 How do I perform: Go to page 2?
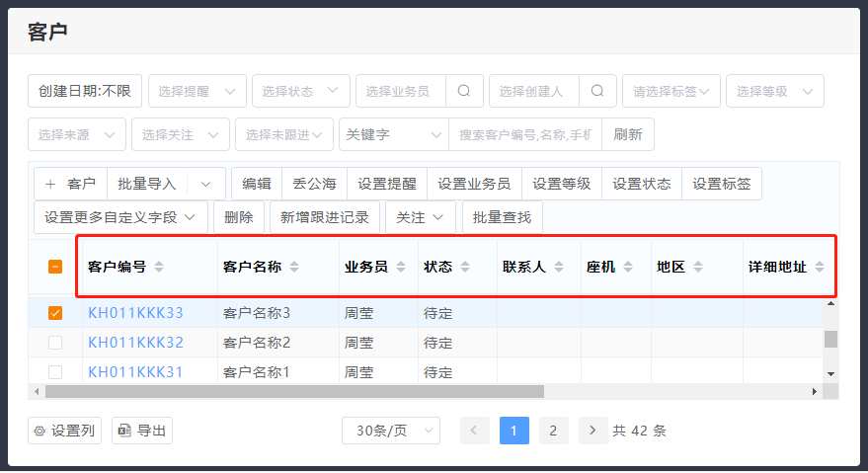click(553, 431)
